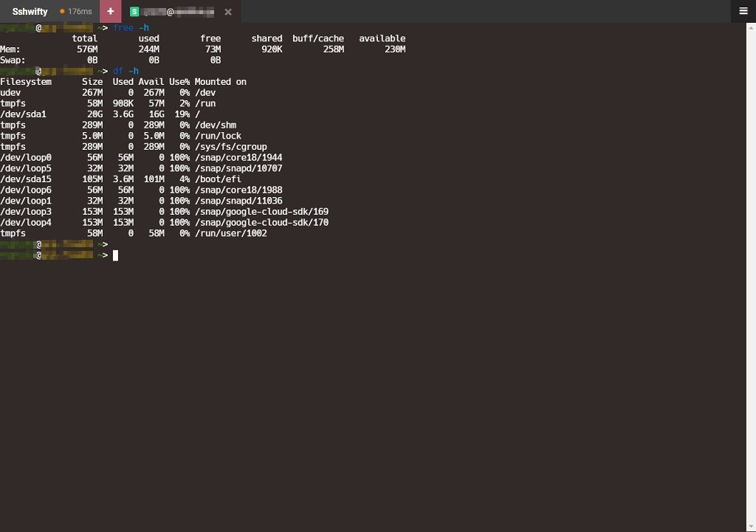Click the green S icon on the session tab

134,12
